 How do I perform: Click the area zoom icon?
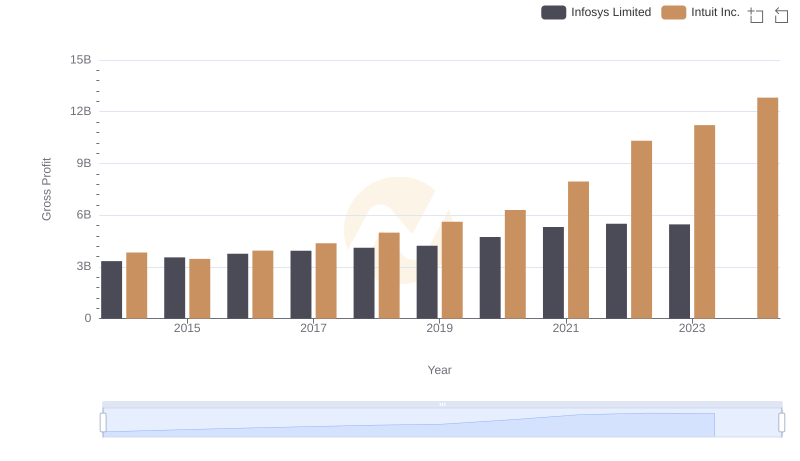756,15
